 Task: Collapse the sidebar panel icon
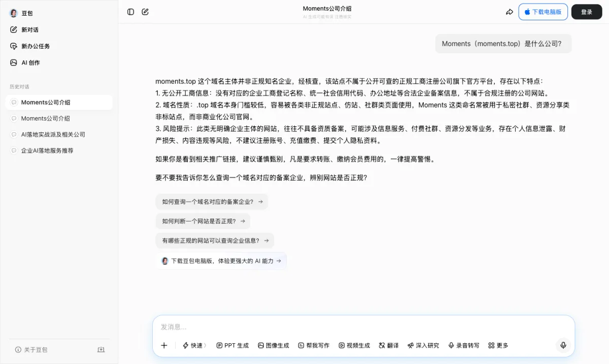[131, 12]
